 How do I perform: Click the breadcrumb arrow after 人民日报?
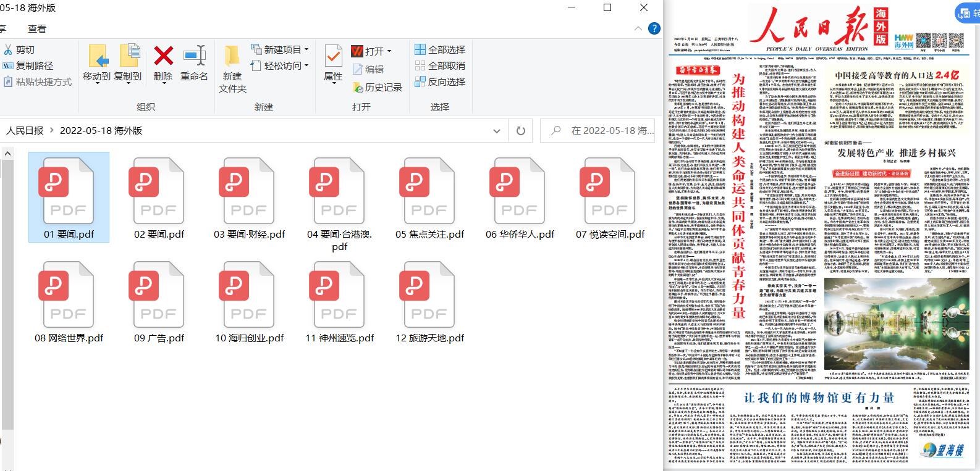coord(52,131)
